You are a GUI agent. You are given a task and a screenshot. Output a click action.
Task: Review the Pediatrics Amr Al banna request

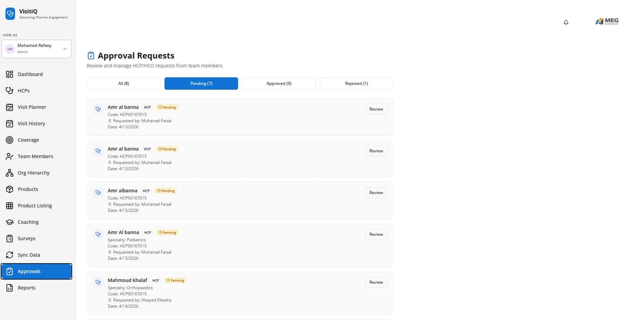click(x=376, y=234)
